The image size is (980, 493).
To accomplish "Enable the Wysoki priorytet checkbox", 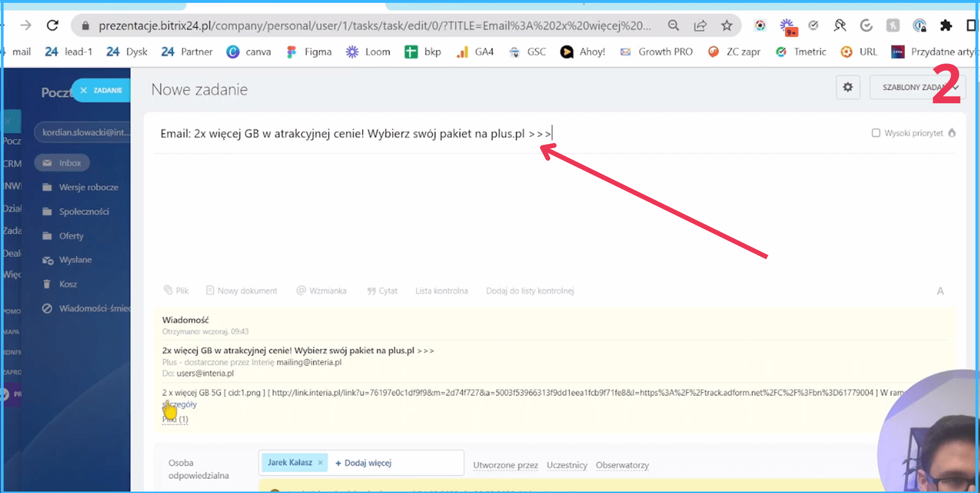I will click(x=876, y=133).
